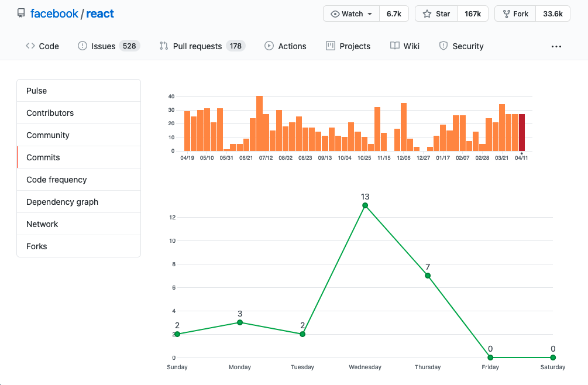Image resolution: width=588 pixels, height=385 pixels.
Task: Click the Wiki book icon
Action: pyautogui.click(x=395, y=46)
